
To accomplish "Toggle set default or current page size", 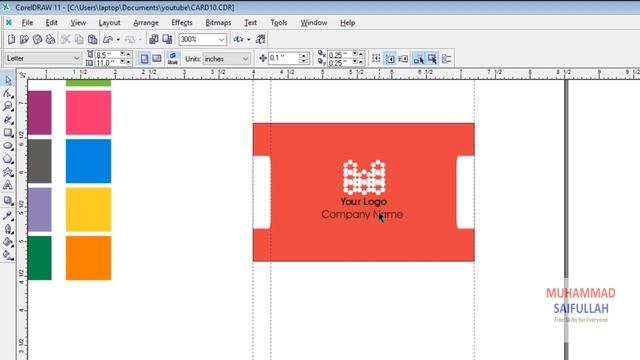I will pyautogui.click(x=173, y=59).
